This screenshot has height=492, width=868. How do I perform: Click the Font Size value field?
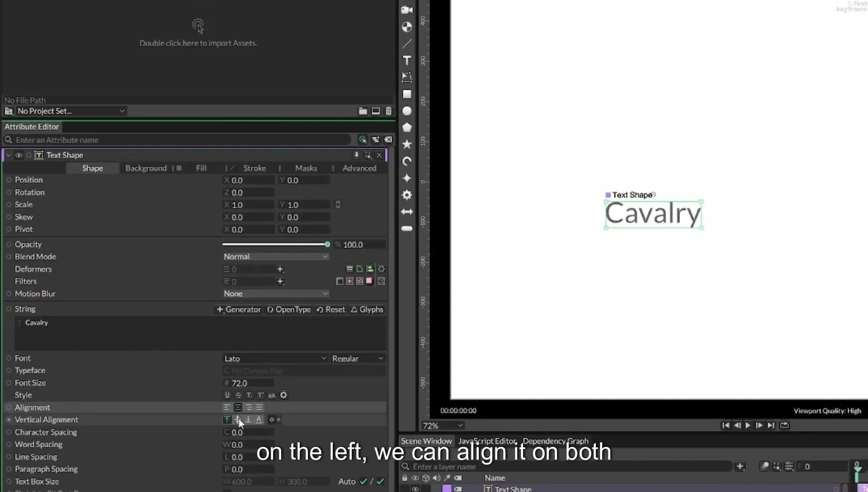pyautogui.click(x=249, y=383)
